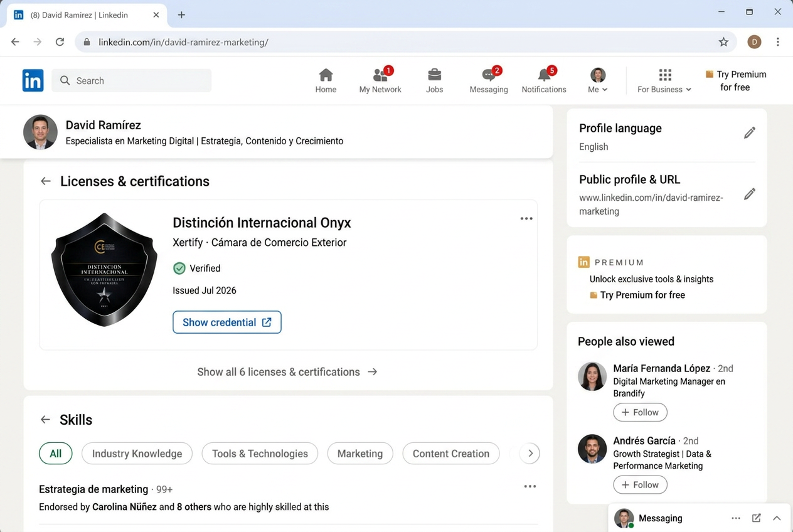Click Show credential button
The image size is (793, 532).
pyautogui.click(x=227, y=322)
